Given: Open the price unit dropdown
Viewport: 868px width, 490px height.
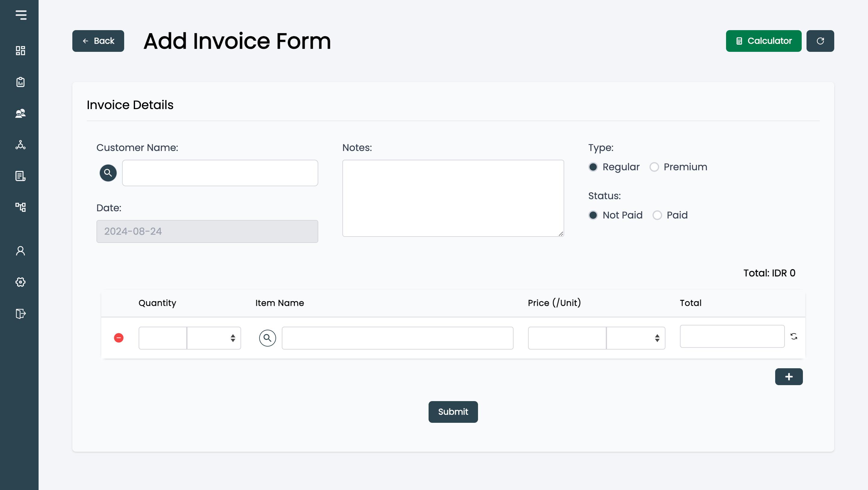Looking at the screenshot, I should click(636, 338).
